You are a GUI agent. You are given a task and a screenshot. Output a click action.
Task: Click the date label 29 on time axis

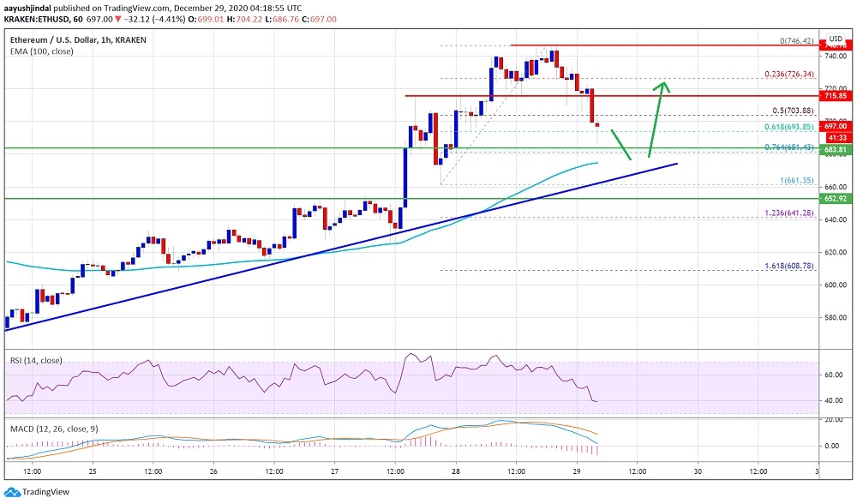(x=577, y=471)
